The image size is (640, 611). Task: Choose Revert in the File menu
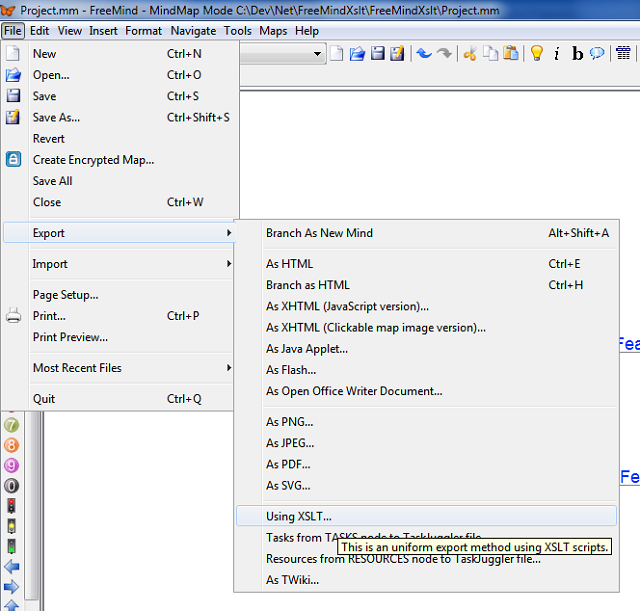pyautogui.click(x=119, y=139)
